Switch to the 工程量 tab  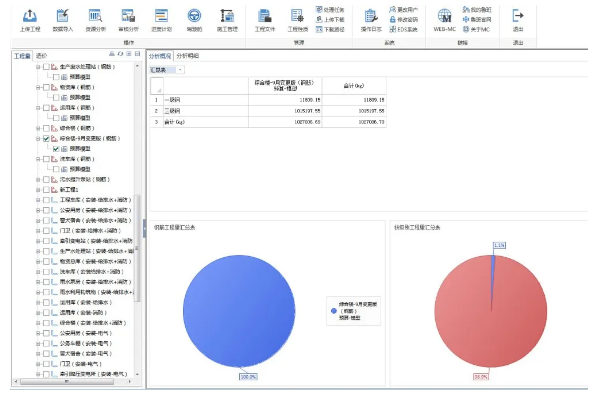click(x=22, y=56)
